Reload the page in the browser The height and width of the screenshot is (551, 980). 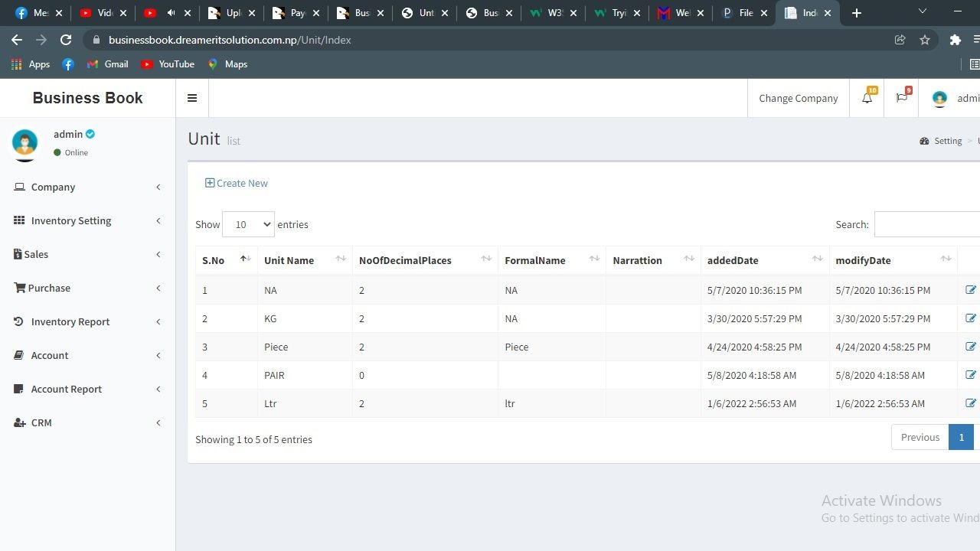[x=66, y=40]
